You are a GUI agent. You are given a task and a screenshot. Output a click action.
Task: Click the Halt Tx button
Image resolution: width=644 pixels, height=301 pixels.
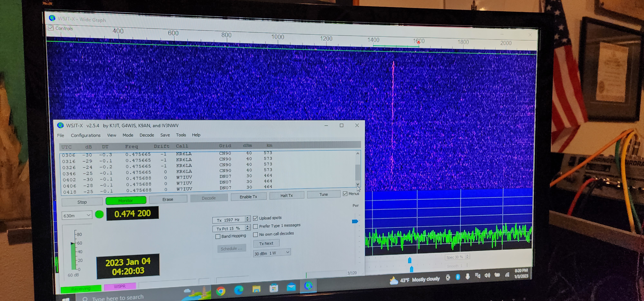287,196
